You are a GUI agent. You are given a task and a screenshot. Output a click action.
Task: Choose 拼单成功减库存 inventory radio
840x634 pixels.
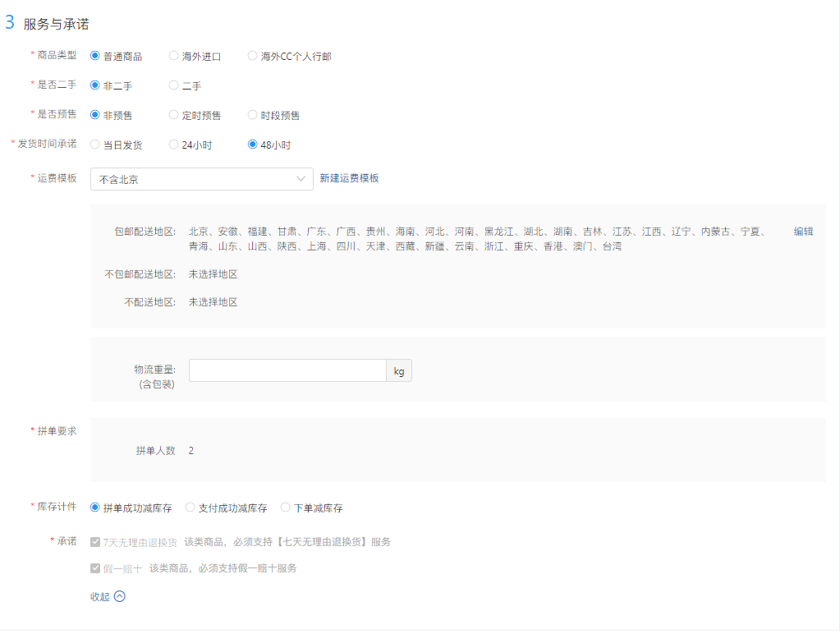point(95,508)
